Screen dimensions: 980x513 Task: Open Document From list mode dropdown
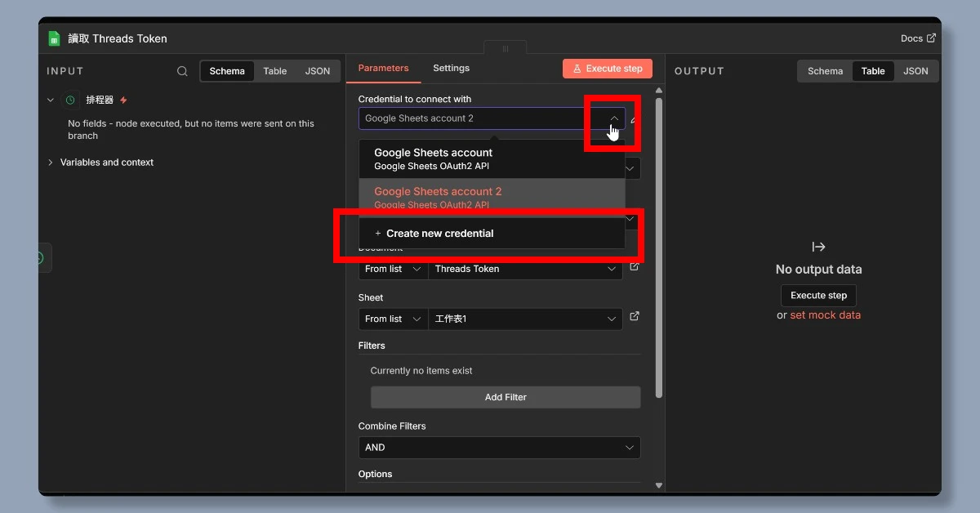point(393,269)
